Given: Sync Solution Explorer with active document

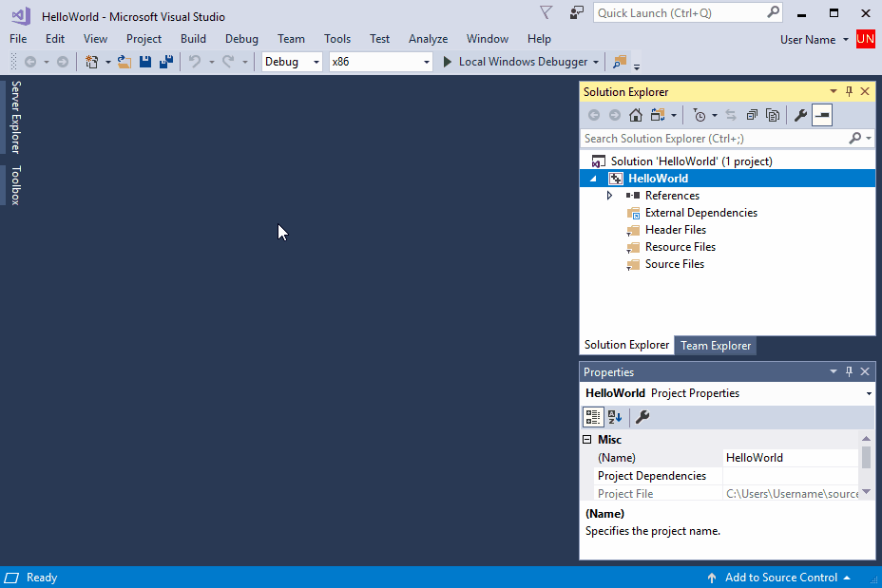Looking at the screenshot, I should point(731,114).
